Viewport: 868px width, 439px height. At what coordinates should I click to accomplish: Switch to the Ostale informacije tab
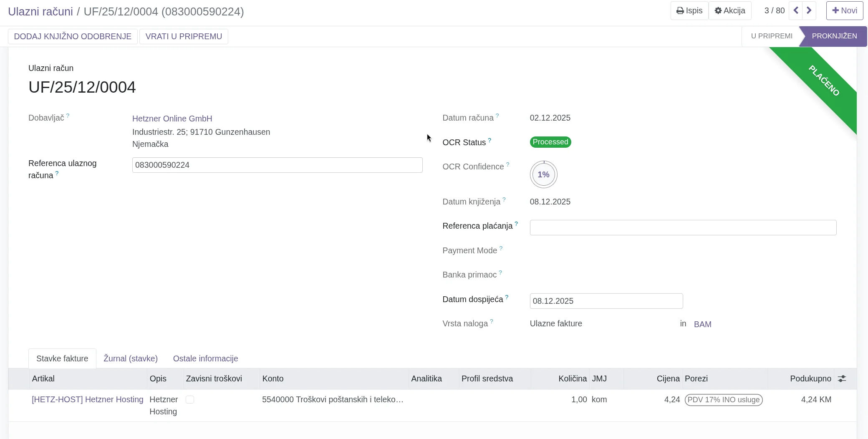click(x=205, y=358)
